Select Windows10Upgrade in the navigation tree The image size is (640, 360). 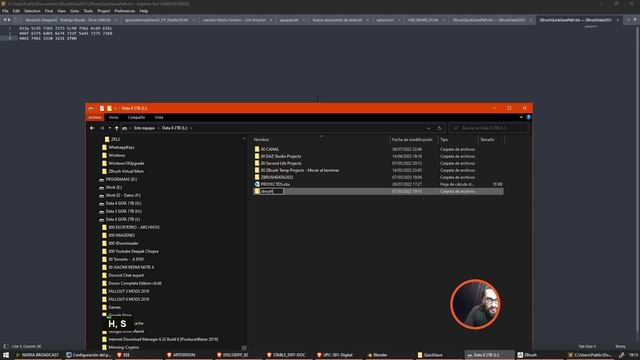pyautogui.click(x=126, y=163)
